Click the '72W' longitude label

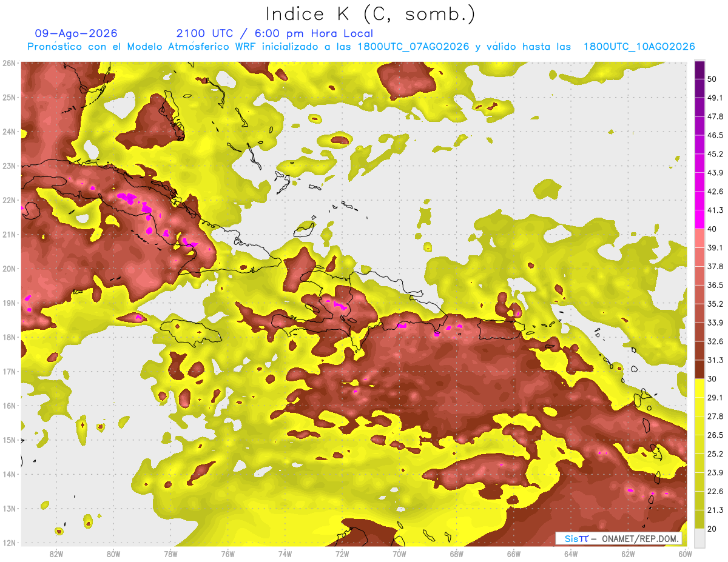pos(342,554)
